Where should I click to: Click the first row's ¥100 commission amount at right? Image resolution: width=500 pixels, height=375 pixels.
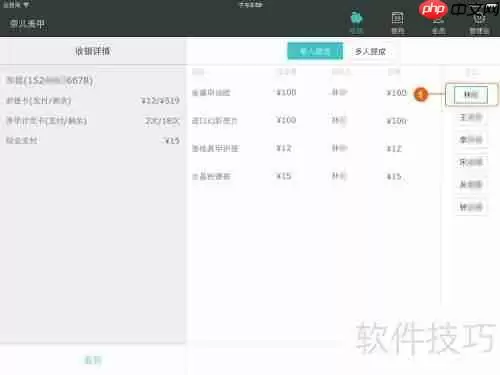click(x=396, y=93)
